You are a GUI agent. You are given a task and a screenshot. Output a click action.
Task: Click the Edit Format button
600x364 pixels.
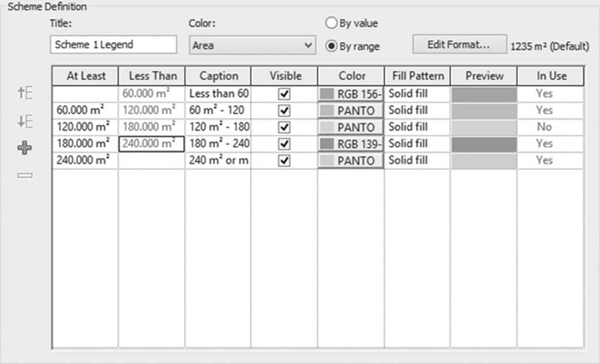(x=459, y=44)
